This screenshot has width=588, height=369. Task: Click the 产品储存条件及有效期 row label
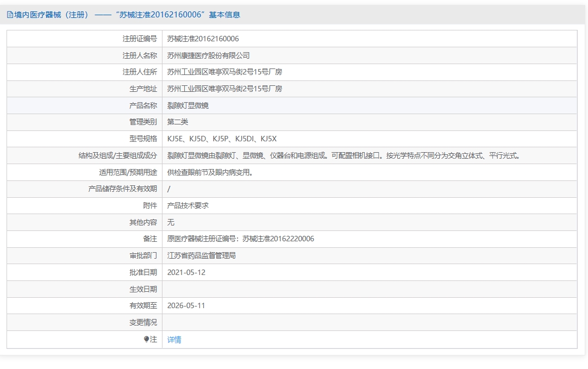click(x=122, y=189)
